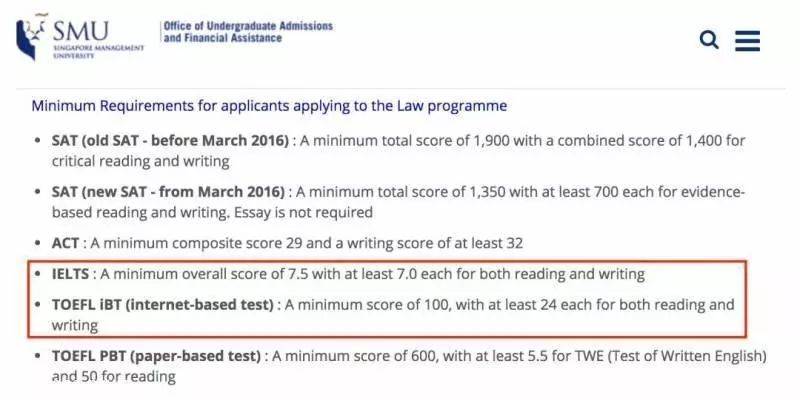Click the bold ACT label
The image size is (800, 398).
click(x=65, y=243)
